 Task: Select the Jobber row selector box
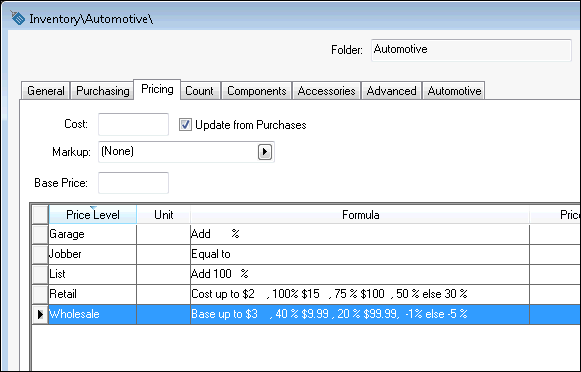click(x=40, y=254)
